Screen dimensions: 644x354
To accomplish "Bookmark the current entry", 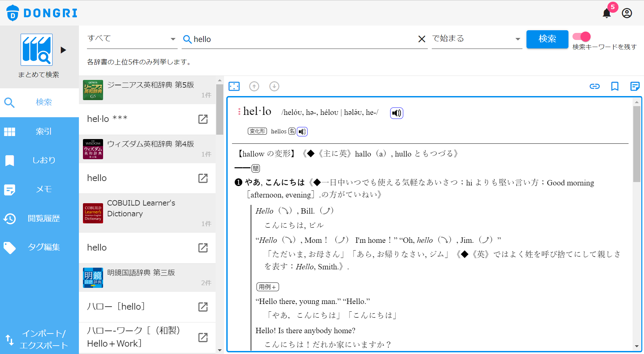I will pos(615,86).
